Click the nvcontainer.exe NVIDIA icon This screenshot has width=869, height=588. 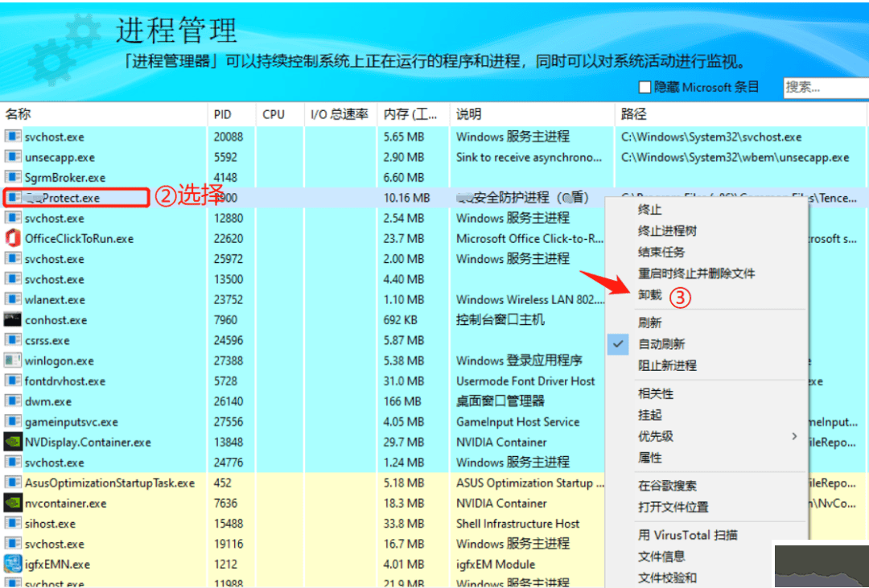13,503
